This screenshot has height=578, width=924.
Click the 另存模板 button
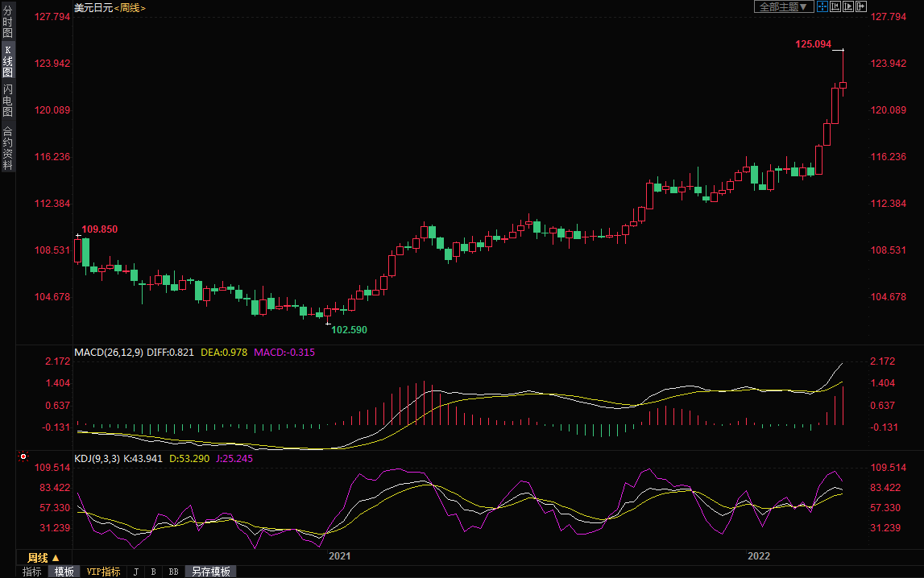pos(211,572)
